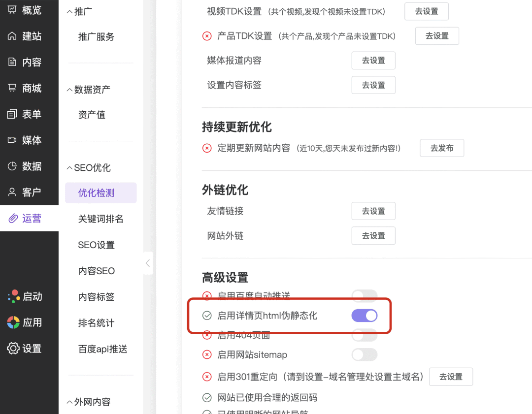Viewport: 532px width, 414px height.
Task: Collapse the 推广 menu section
Action: pyautogui.click(x=69, y=11)
